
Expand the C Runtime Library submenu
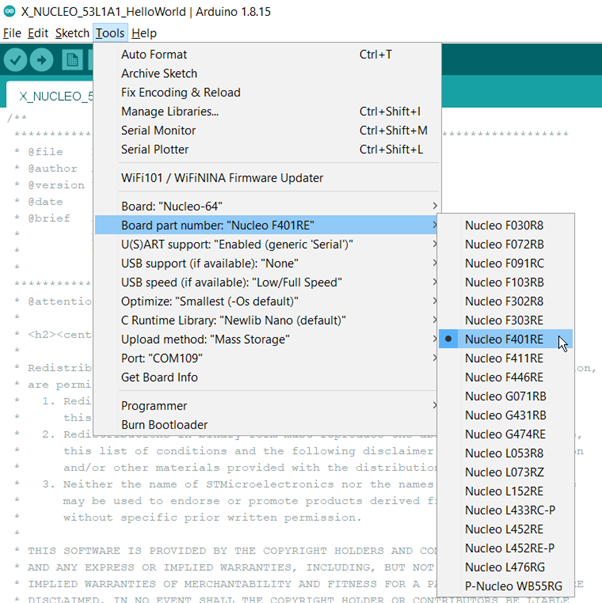[266, 320]
